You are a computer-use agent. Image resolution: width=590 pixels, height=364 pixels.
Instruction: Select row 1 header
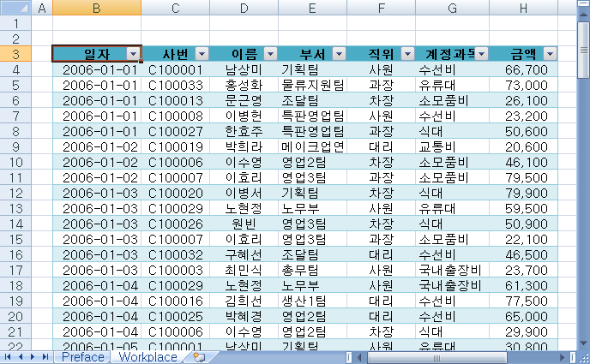pyautogui.click(x=15, y=23)
